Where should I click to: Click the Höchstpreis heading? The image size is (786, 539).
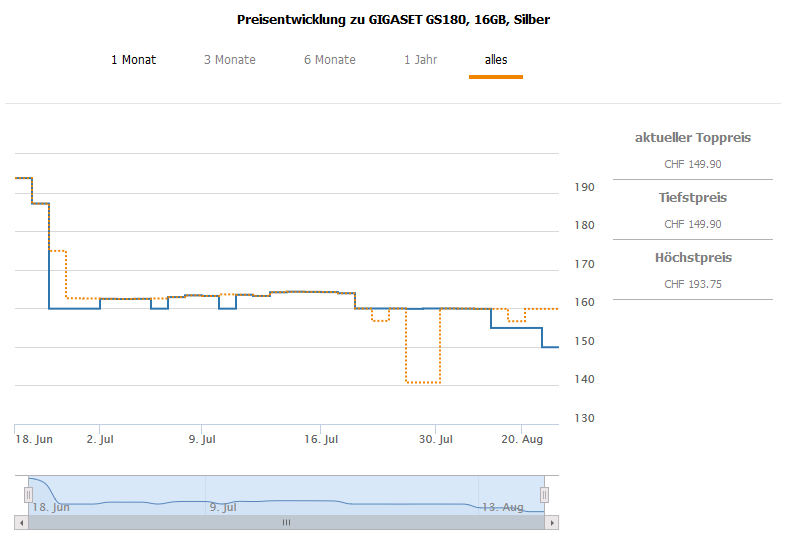693,258
